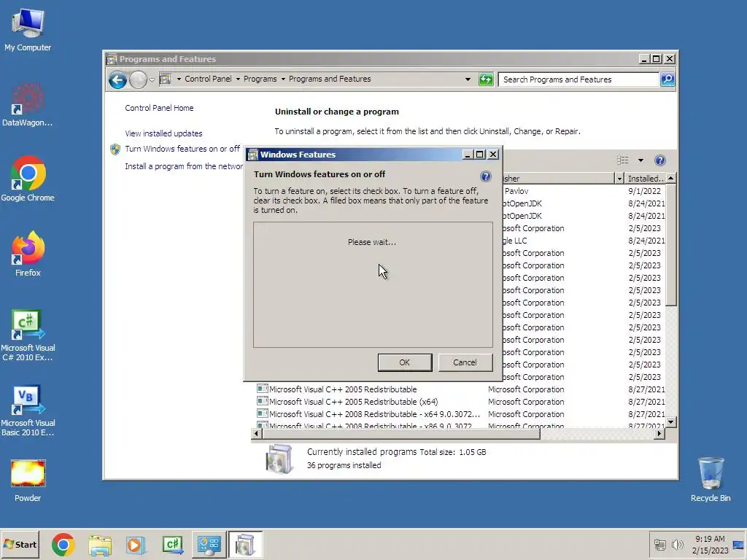Screen dimensions: 747x560
Task: Click the Start button
Action: 20,544
